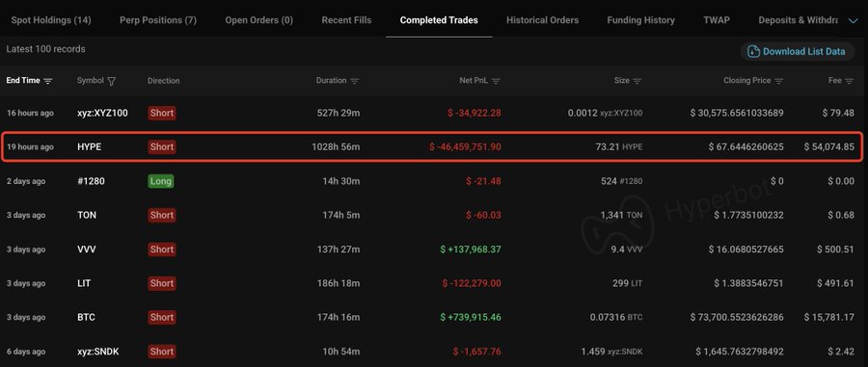Click xyz:SNDK symbol row
The width and height of the screenshot is (868, 367).
(98, 352)
